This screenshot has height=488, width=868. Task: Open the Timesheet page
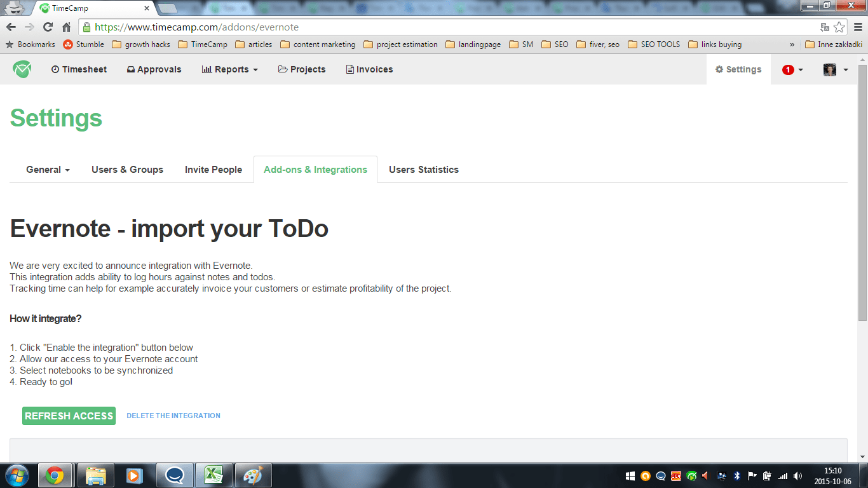(79, 69)
